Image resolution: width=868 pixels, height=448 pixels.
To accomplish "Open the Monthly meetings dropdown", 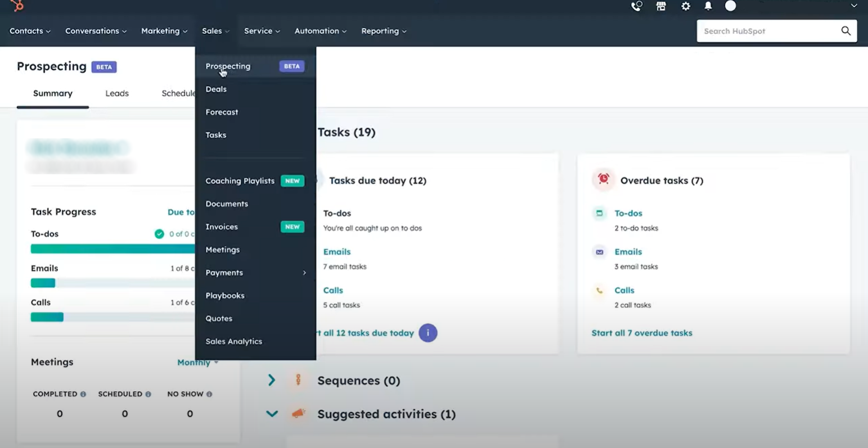I will click(x=197, y=363).
